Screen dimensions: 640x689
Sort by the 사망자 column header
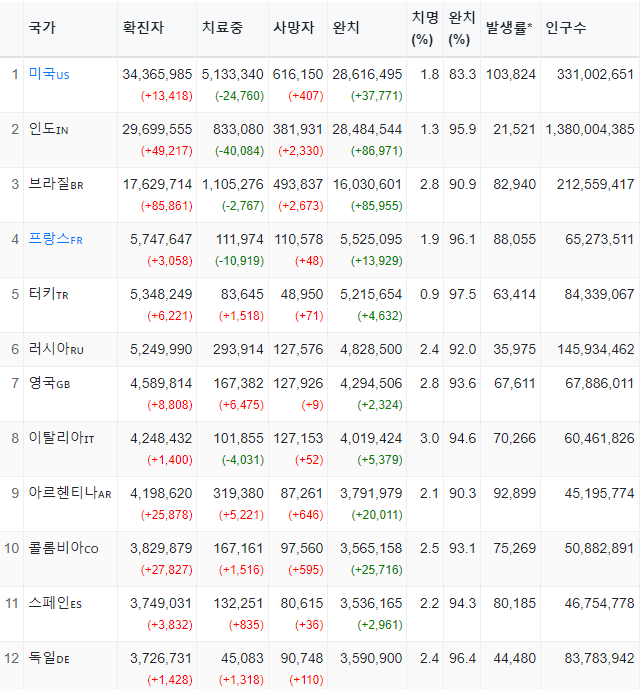294,28
